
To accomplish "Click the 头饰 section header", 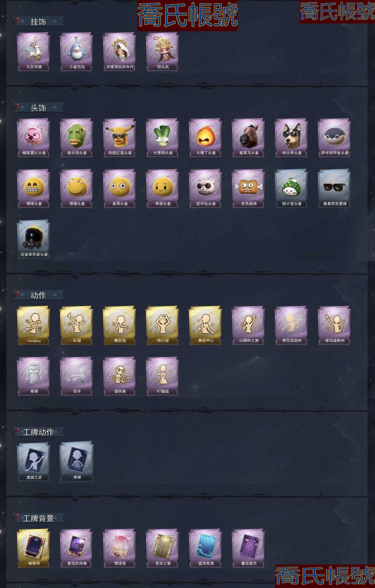I will pyautogui.click(x=38, y=108).
